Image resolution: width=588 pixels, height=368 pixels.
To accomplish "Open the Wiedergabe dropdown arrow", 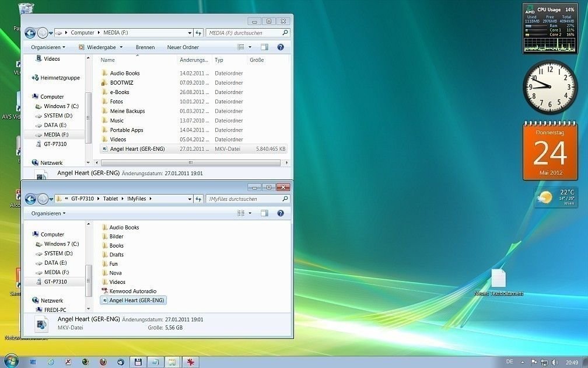I will pyautogui.click(x=121, y=47).
